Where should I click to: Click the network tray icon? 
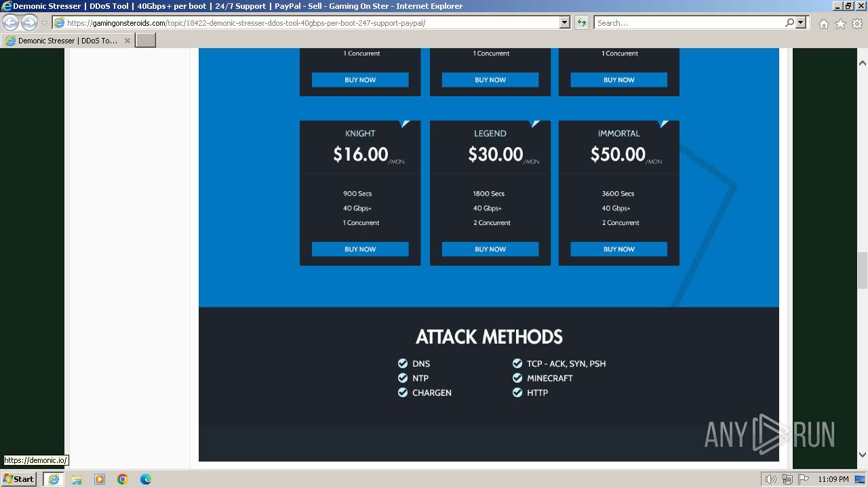(787, 479)
